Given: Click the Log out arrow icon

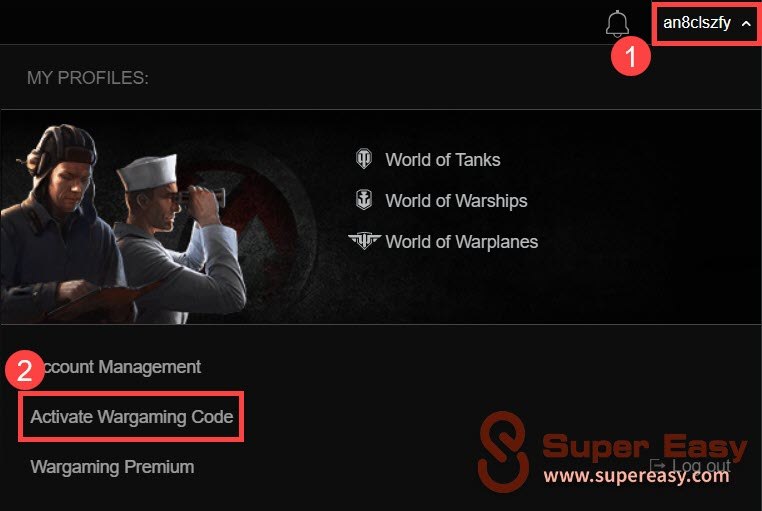Looking at the screenshot, I should tap(658, 465).
